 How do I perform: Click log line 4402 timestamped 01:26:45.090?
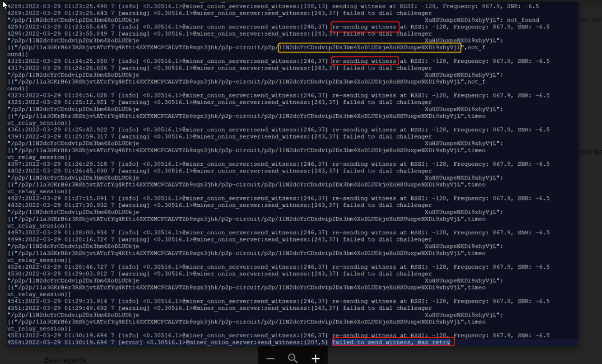(x=220, y=171)
